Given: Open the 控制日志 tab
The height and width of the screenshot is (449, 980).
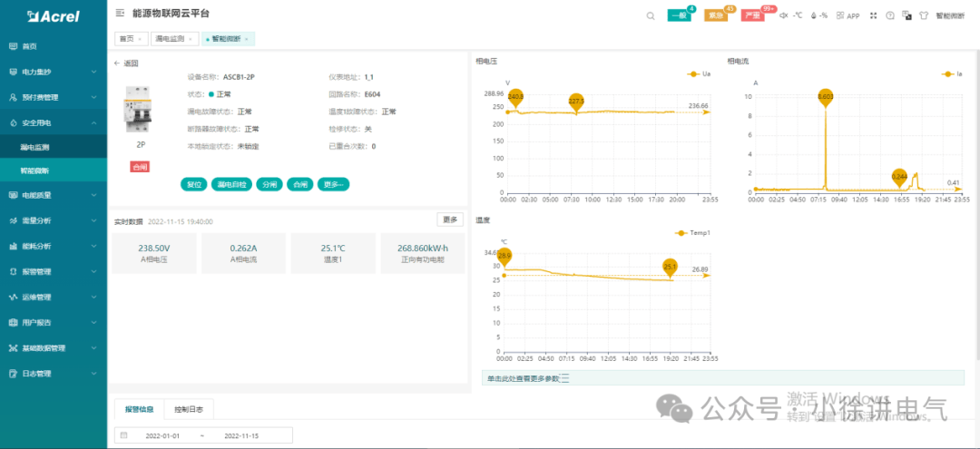Looking at the screenshot, I should (x=189, y=410).
